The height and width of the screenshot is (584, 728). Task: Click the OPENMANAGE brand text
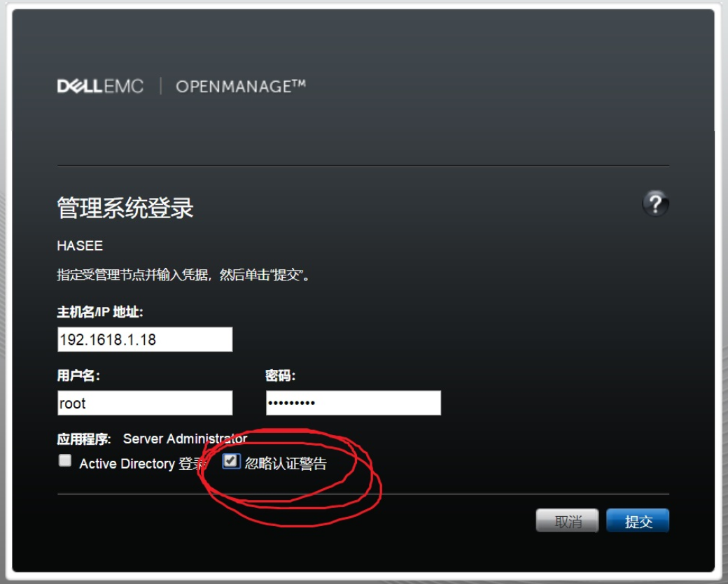(x=241, y=86)
